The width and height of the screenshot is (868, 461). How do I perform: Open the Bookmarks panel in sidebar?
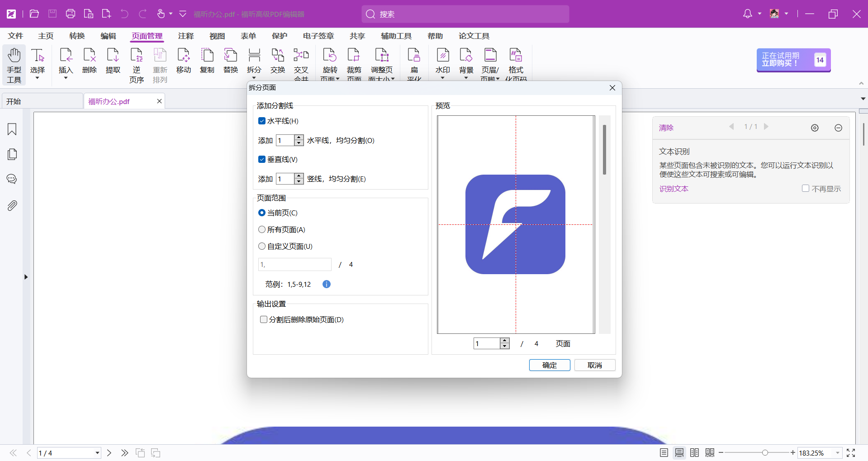coord(12,129)
